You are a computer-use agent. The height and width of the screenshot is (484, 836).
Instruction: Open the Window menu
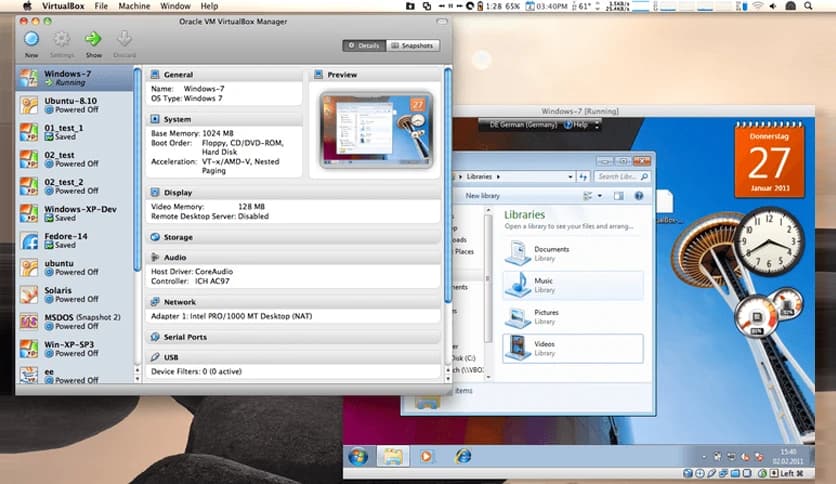[x=175, y=6]
